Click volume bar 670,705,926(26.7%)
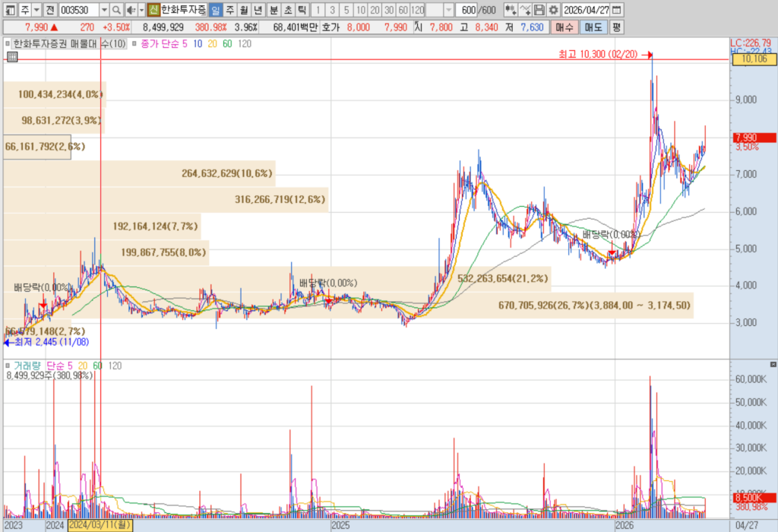This screenshot has height=532, width=778. (348, 306)
